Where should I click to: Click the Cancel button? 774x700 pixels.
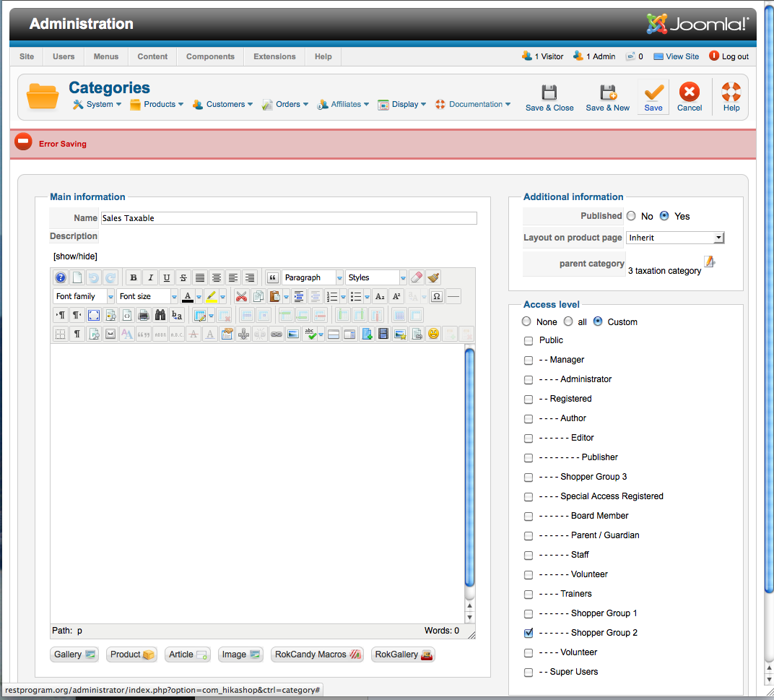coord(690,98)
